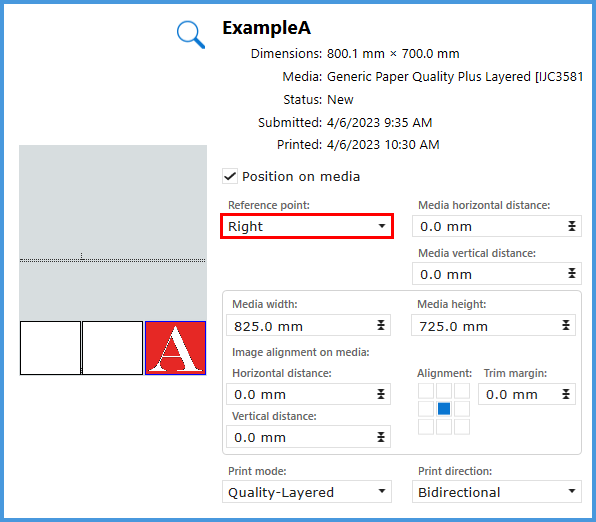Open the Print direction dropdown
The height and width of the screenshot is (522, 596).
tap(497, 492)
